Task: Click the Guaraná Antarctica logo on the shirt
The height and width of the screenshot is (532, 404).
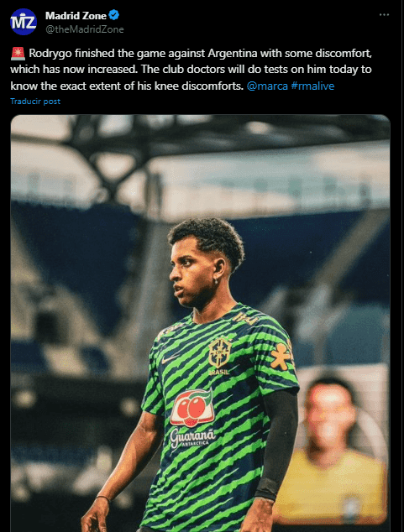Action: click(x=192, y=438)
